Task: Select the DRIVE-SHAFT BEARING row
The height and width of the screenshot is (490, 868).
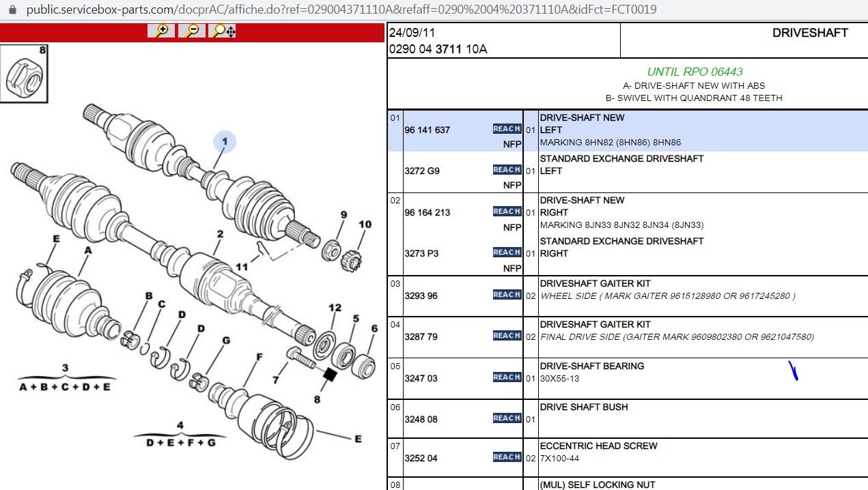Action: [628, 379]
